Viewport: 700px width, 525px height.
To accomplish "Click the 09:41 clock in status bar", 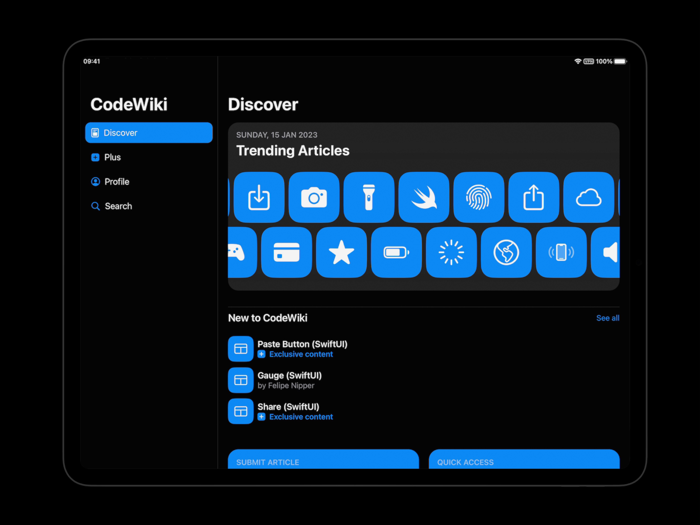I will click(92, 61).
